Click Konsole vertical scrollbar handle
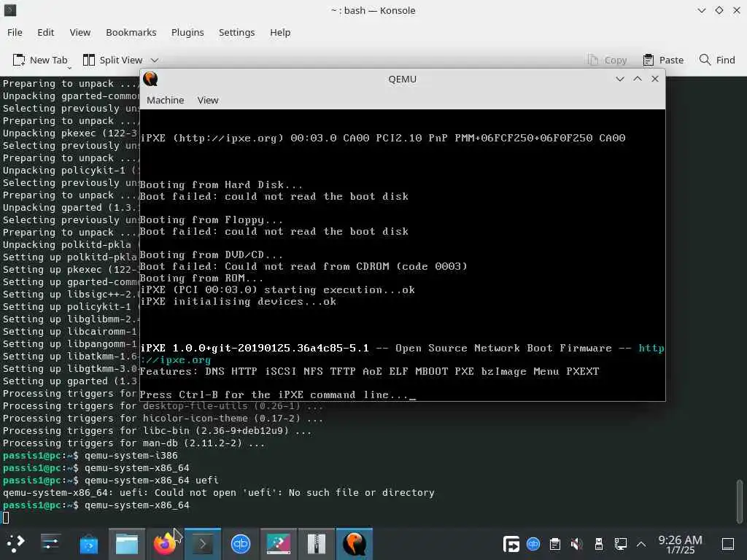Viewport: 747px width, 560px height. point(740,501)
